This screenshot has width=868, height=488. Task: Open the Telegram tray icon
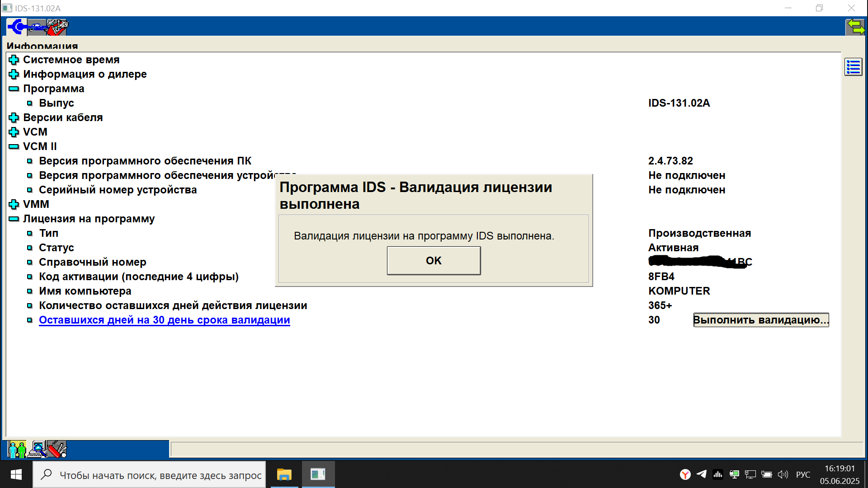702,474
